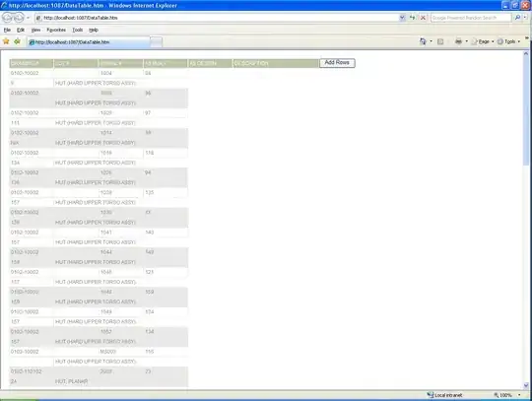Image resolution: width=532 pixels, height=401 pixels.
Task: Select the DataTable.htm browser tab
Action: (x=89, y=42)
